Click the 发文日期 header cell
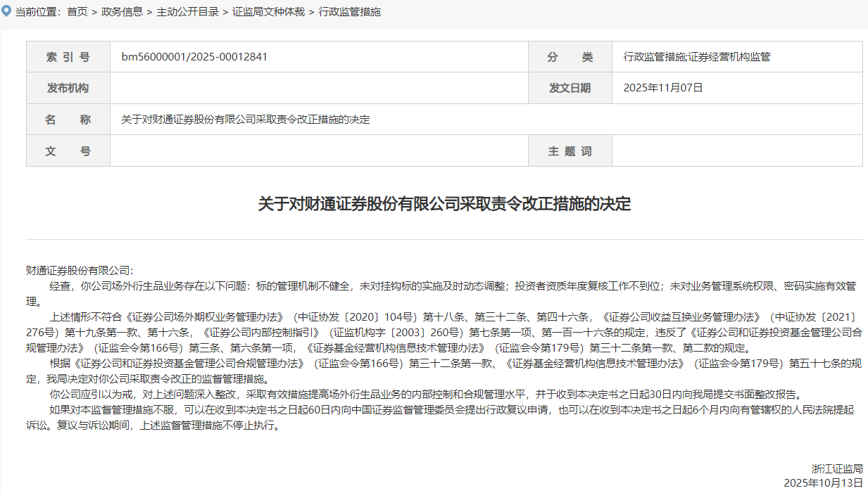This screenshot has width=868, height=493. click(x=570, y=87)
